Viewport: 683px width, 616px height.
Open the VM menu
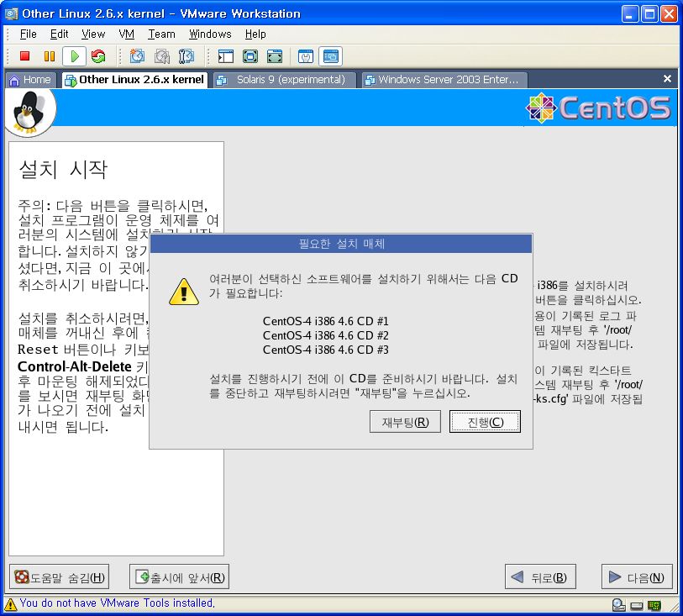coord(126,34)
